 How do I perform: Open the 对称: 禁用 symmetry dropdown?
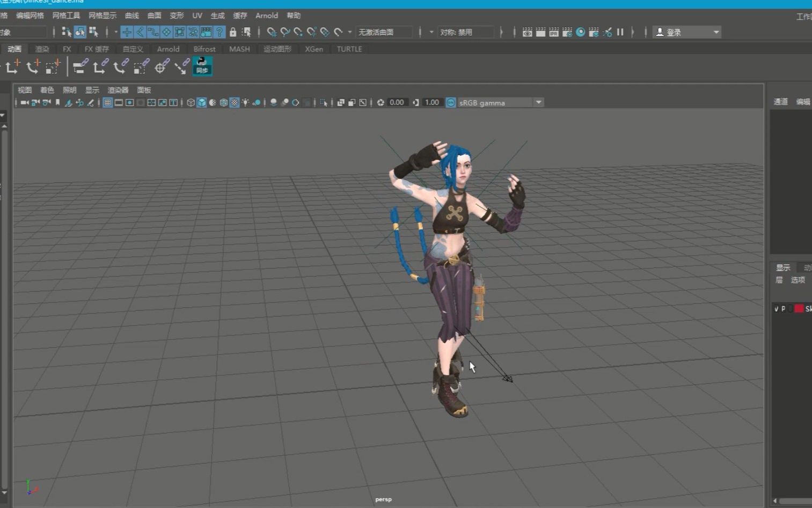(465, 32)
